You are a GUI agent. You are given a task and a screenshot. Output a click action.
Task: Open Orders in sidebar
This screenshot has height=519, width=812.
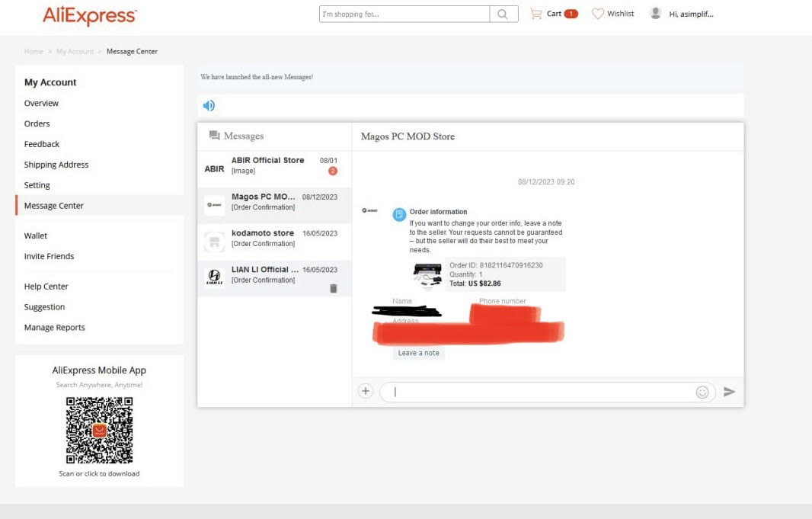37,123
